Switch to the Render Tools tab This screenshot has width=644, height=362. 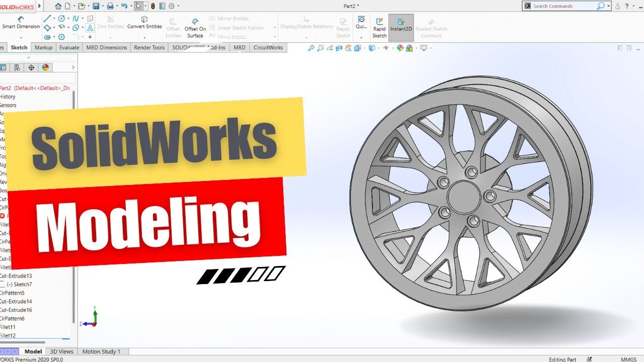click(149, 48)
